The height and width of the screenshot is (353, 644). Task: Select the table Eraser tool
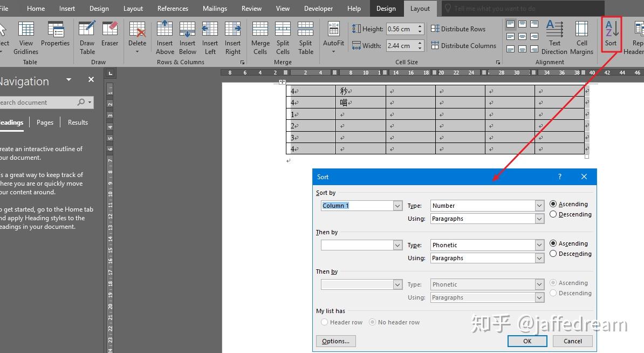(109, 35)
